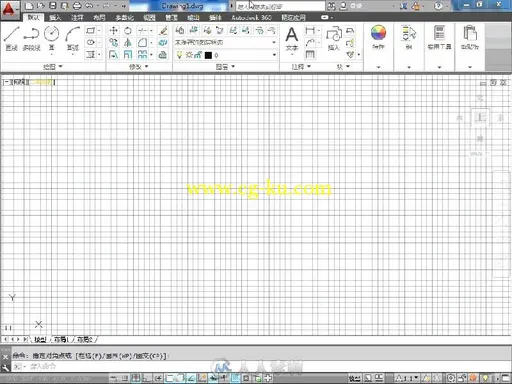Select the Trim tool in Modify panel
This screenshot has height=384, width=512.
(x=142, y=31)
